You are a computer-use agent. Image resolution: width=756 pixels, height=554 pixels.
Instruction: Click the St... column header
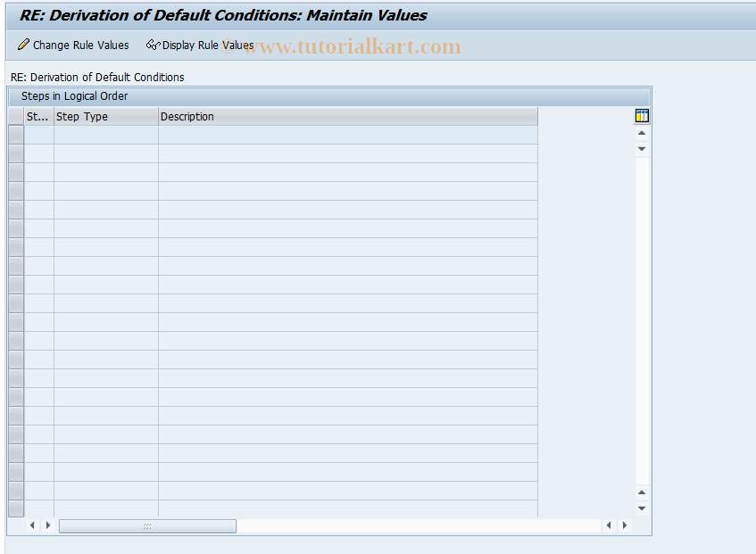point(39,117)
